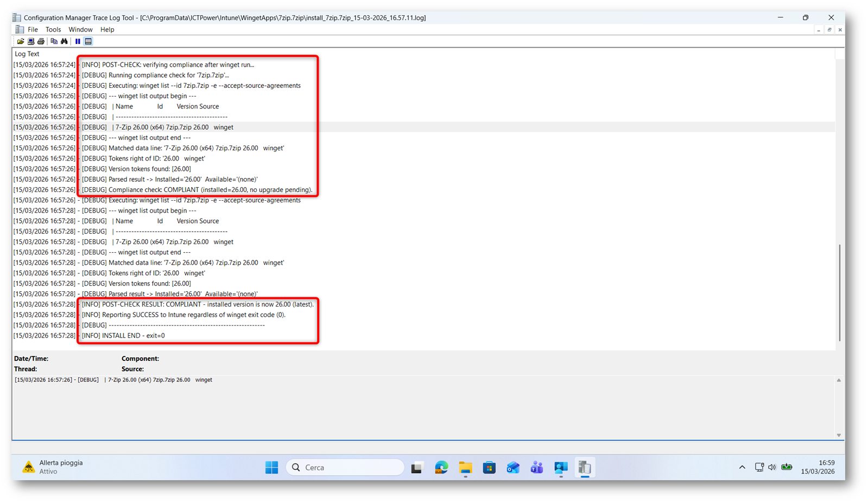Screen dimensions: 868x503
Task: Minimize the inner log document window
Action: pyautogui.click(x=819, y=30)
